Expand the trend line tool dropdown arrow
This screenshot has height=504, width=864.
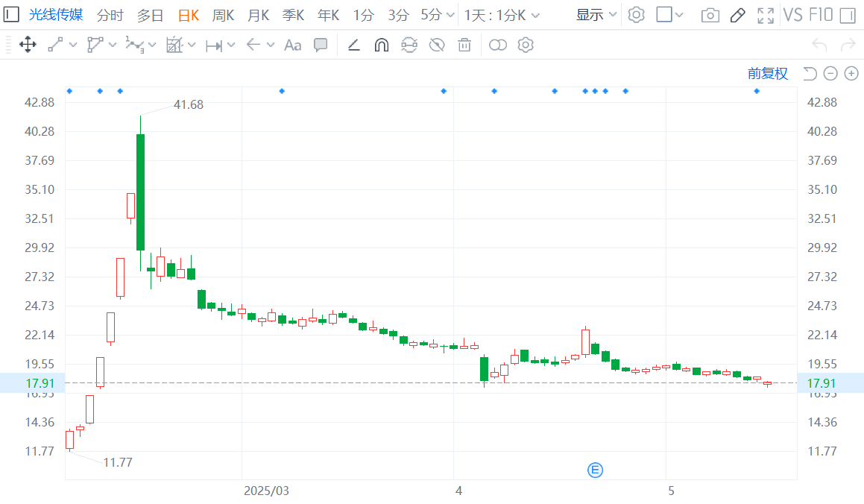(x=73, y=45)
